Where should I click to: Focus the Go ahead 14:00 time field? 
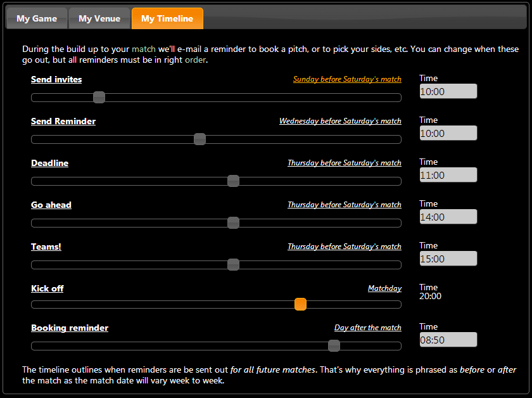coord(448,217)
